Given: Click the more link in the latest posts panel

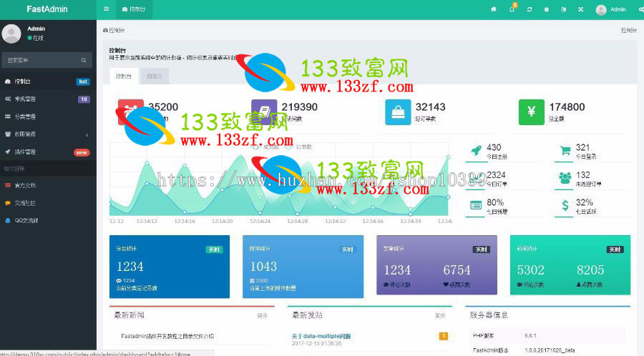Looking at the screenshot, I should [x=440, y=315].
